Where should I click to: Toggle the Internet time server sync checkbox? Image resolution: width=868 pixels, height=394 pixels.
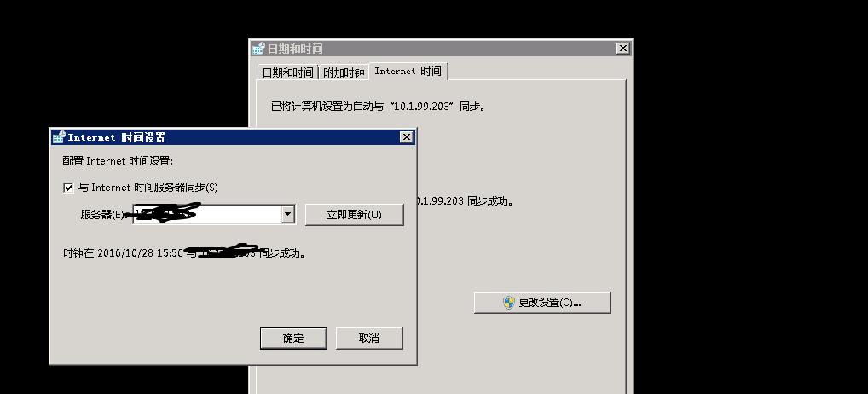tap(68, 188)
